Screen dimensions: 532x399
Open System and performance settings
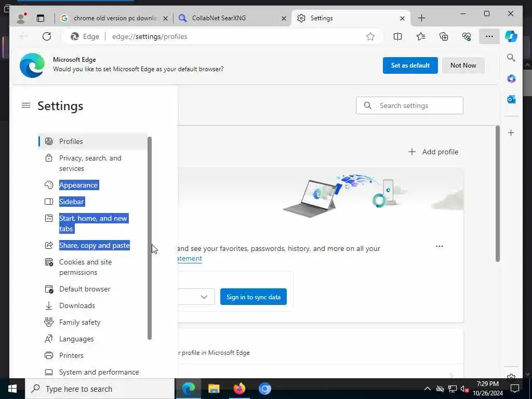tap(92, 372)
